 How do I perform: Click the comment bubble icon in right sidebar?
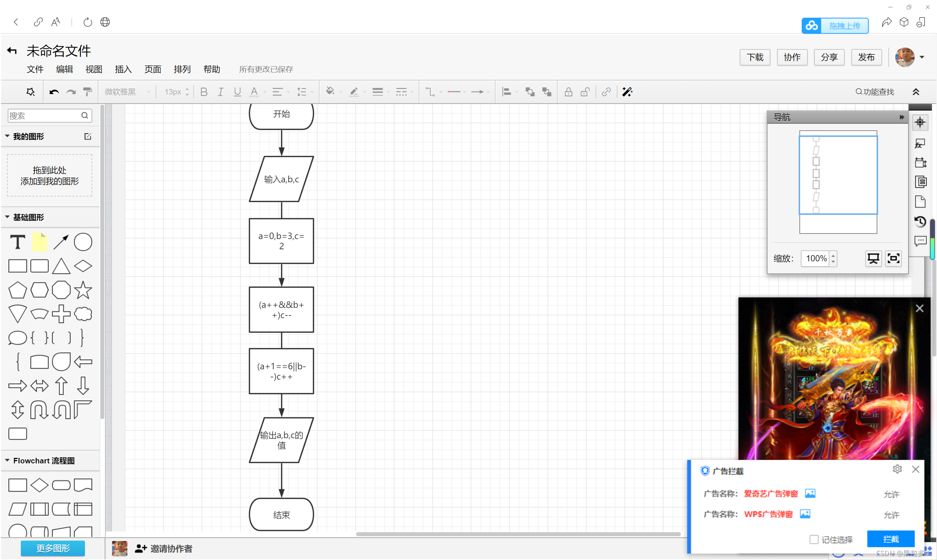[920, 241]
